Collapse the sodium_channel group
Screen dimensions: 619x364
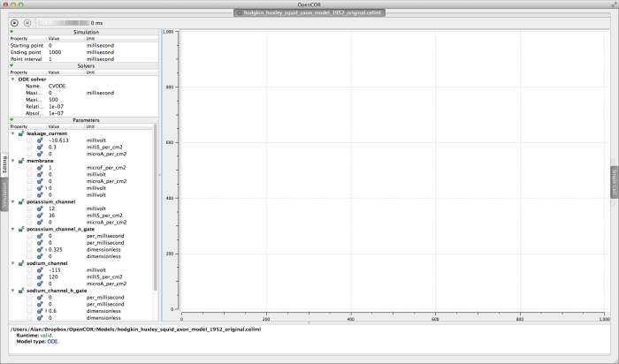pos(12,262)
